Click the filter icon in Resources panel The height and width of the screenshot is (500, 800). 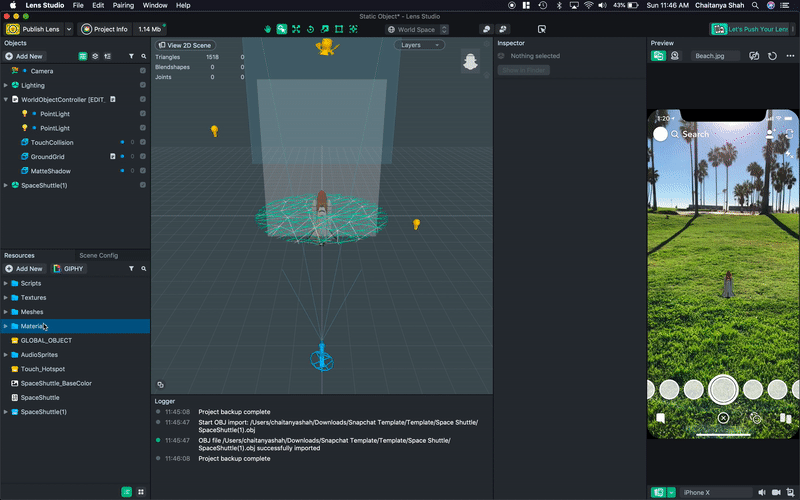131,269
